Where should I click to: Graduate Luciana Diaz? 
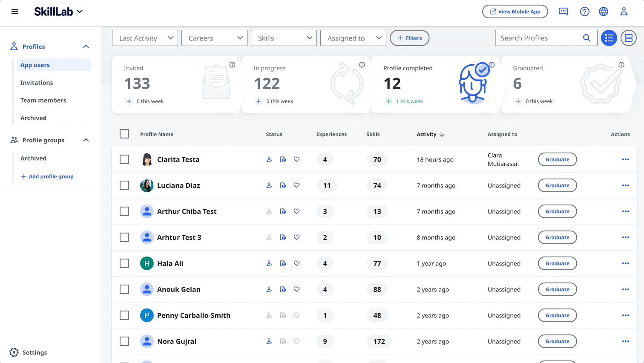click(557, 185)
